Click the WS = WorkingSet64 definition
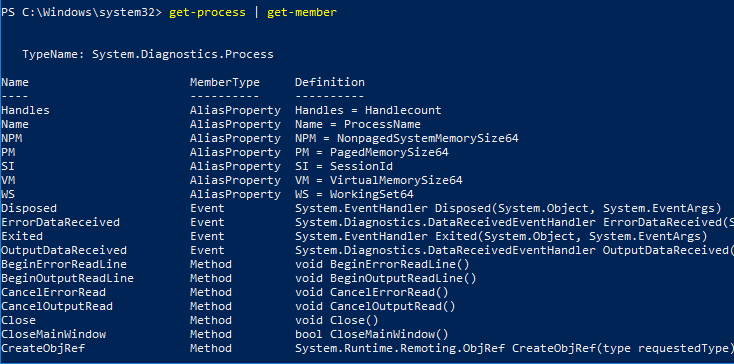Screen dimensions: 734x364 pos(354,194)
